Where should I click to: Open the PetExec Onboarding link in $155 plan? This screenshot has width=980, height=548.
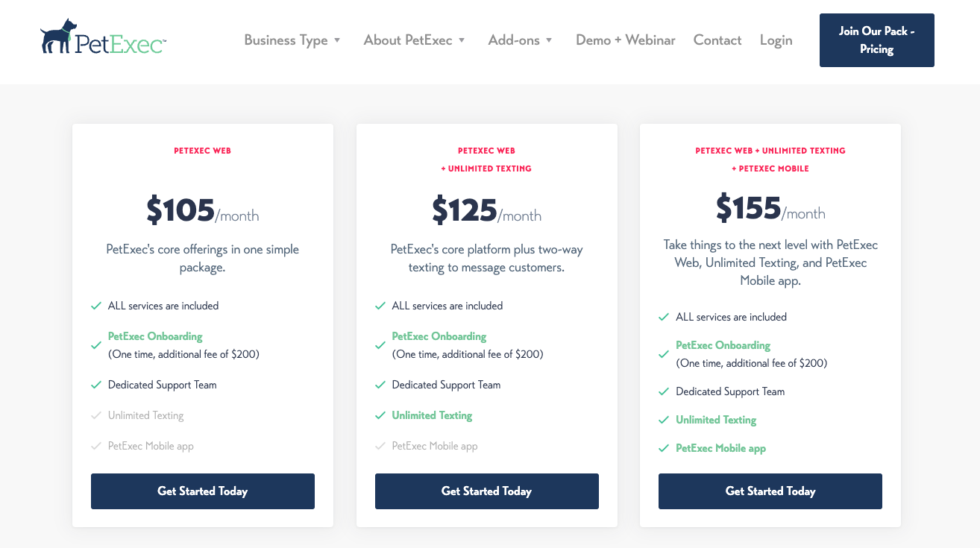(x=723, y=344)
